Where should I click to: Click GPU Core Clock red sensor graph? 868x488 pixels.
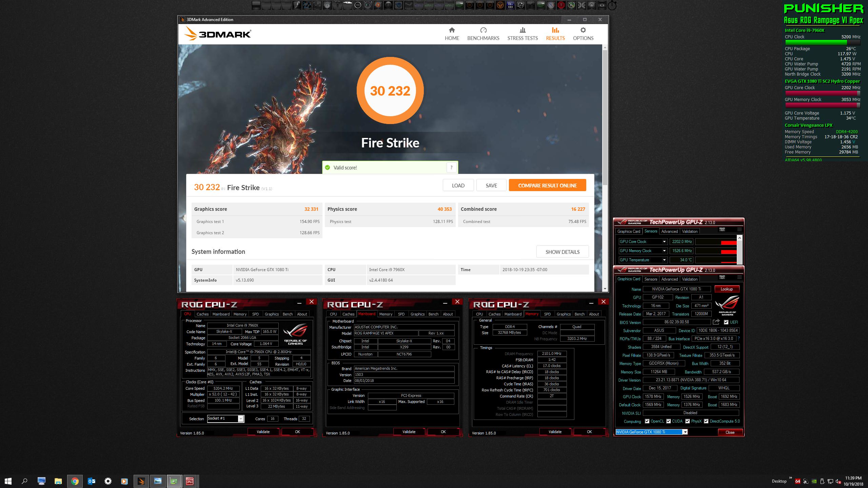point(716,242)
